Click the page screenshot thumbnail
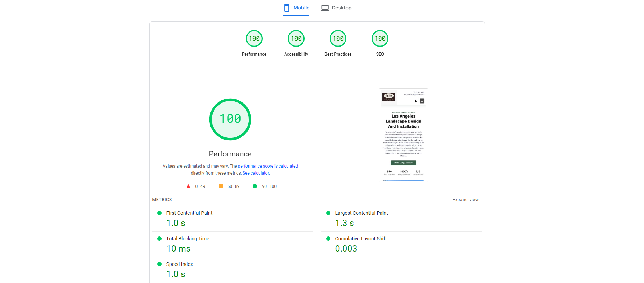644x283 pixels. tap(403, 135)
